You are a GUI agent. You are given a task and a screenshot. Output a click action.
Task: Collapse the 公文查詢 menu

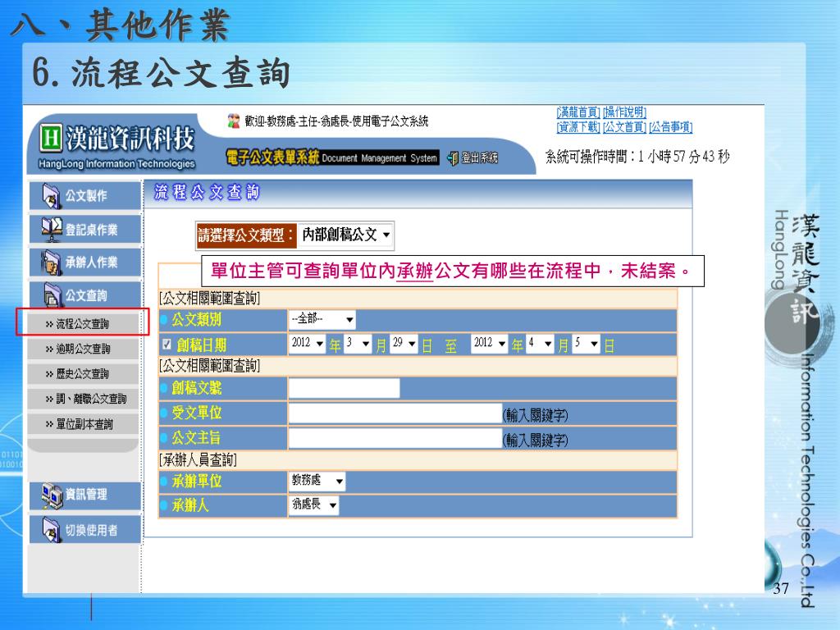coord(85,295)
